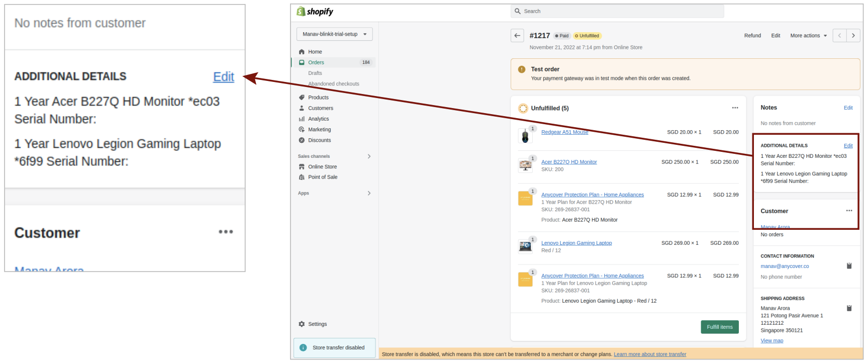Go to next order chevron
Screen dimensions: 868x363
[x=853, y=36]
